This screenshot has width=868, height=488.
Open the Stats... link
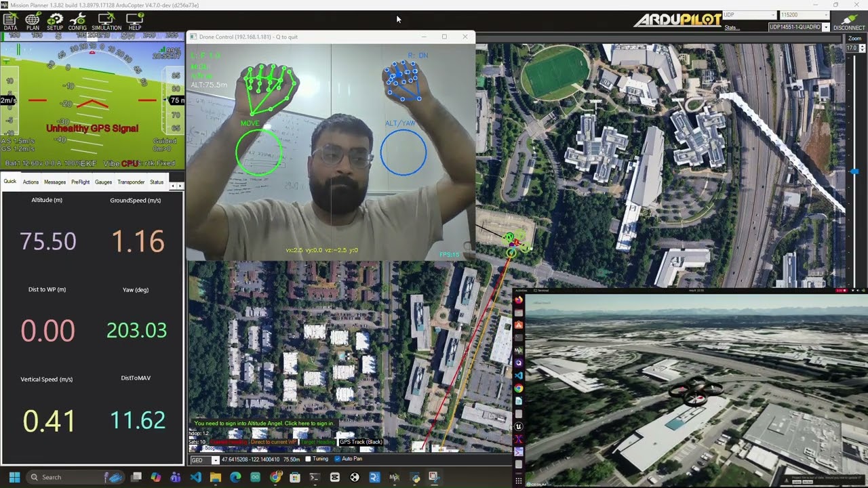click(732, 28)
